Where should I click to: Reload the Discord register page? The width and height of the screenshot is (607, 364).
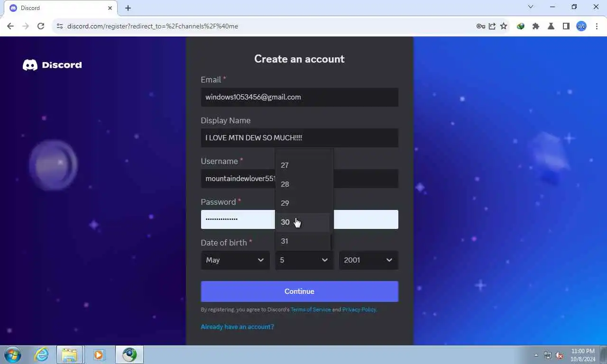click(x=41, y=26)
